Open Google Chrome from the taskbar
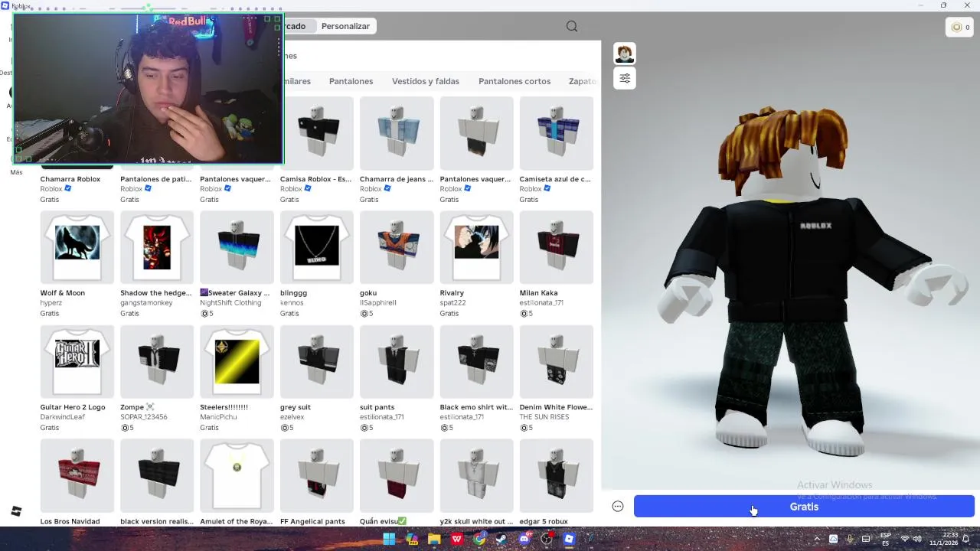This screenshot has height=551, width=980. coord(479,539)
